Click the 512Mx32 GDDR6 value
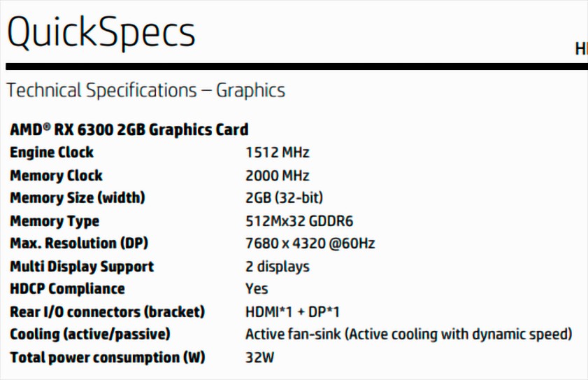The height and width of the screenshot is (380, 588). pos(299,221)
